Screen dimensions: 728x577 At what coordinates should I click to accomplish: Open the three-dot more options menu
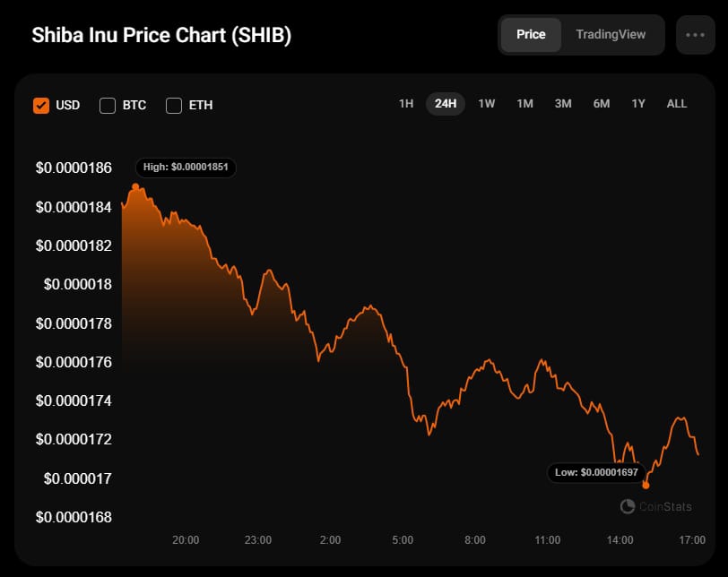click(x=695, y=35)
